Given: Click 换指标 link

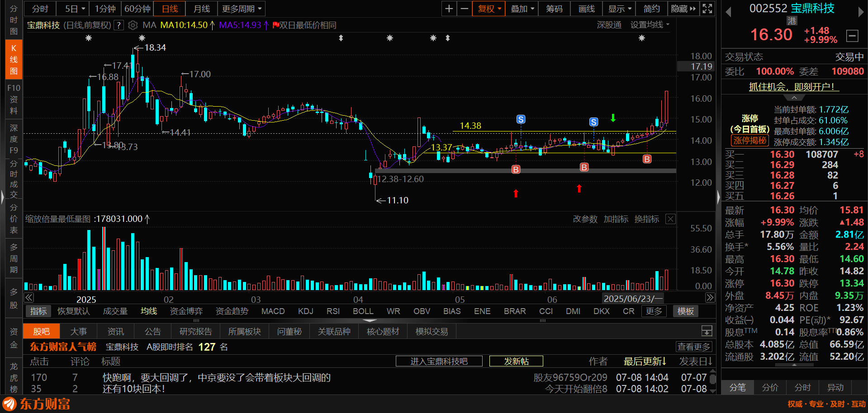Looking at the screenshot, I should pos(647,219).
